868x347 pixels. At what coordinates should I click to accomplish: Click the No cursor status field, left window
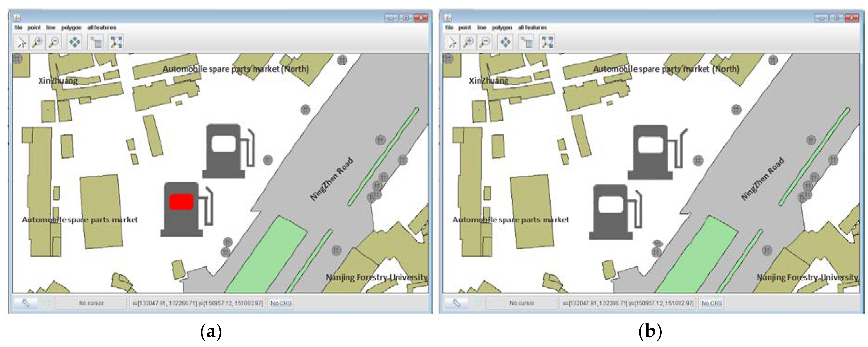[x=91, y=303]
